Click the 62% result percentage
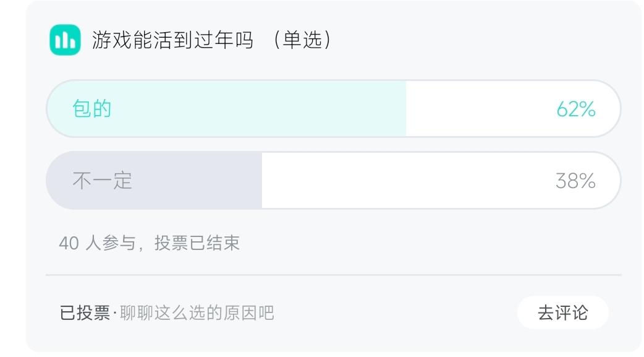 point(575,110)
